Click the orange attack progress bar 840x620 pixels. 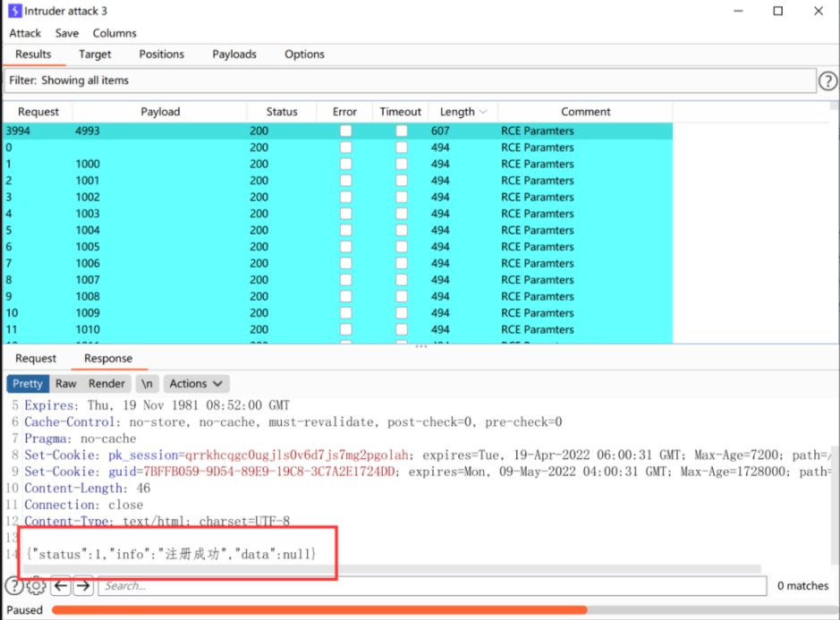click(x=320, y=610)
